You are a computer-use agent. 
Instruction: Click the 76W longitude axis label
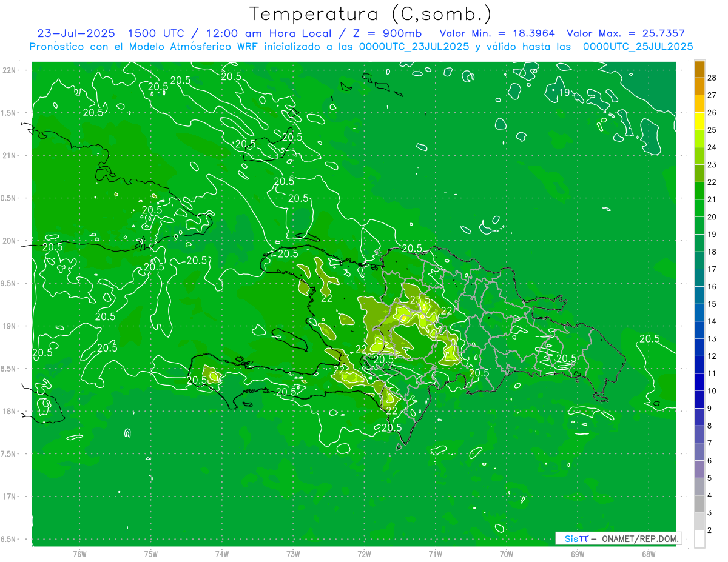click(79, 554)
